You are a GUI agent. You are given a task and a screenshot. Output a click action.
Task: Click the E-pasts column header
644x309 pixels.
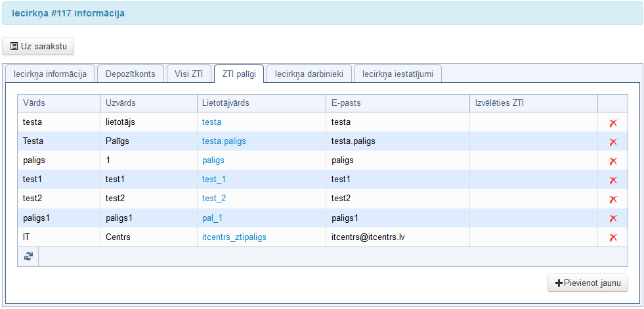tap(346, 103)
